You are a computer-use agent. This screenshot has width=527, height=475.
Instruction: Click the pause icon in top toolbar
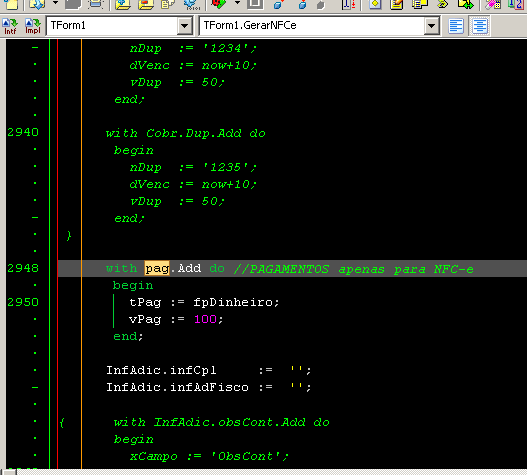point(255,4)
